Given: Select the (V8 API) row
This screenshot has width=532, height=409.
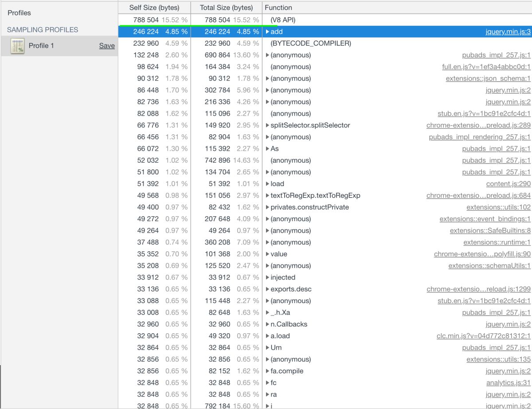Looking at the screenshot, I should (325, 20).
